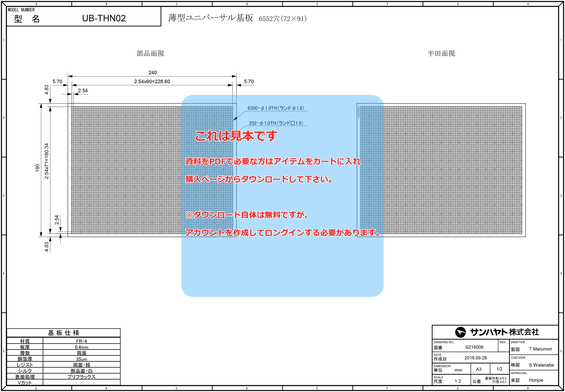Click the 両面 layer count value
Screen dimensions: 565x392
(82, 353)
